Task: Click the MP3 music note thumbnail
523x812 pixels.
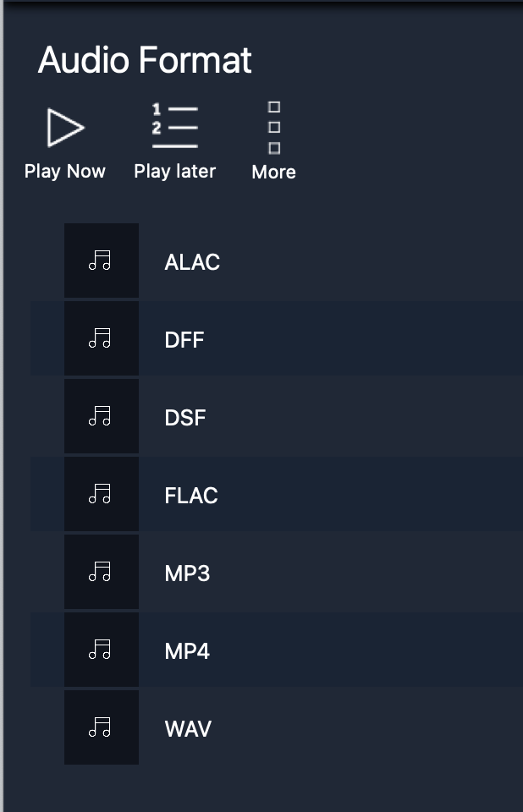Action: click(102, 572)
